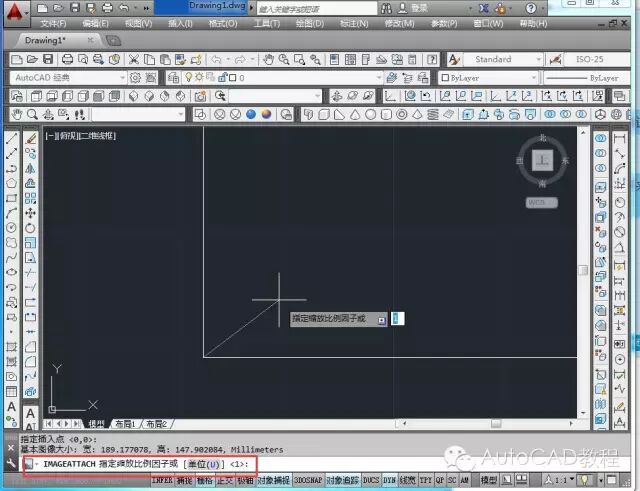
Task: Toggle 对象追踪 object tracking
Action: 342,480
